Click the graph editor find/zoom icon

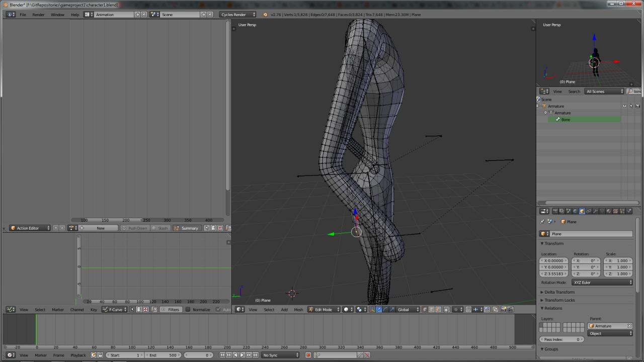(x=154, y=309)
